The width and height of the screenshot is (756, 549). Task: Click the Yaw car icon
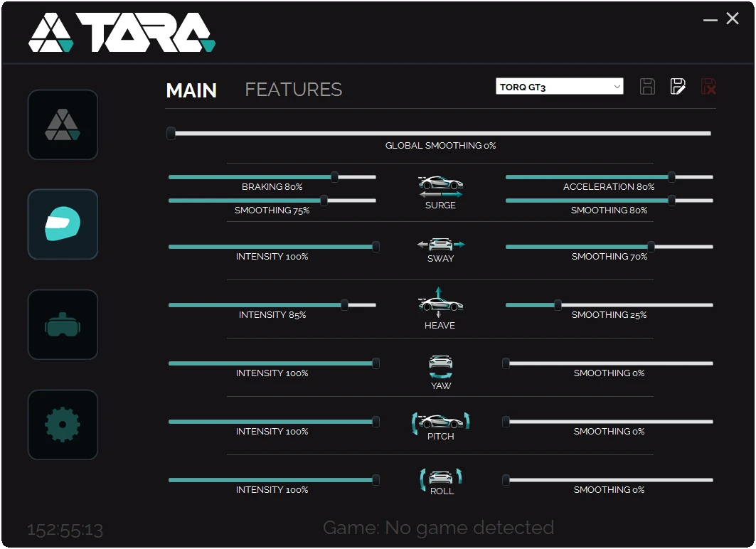441,367
